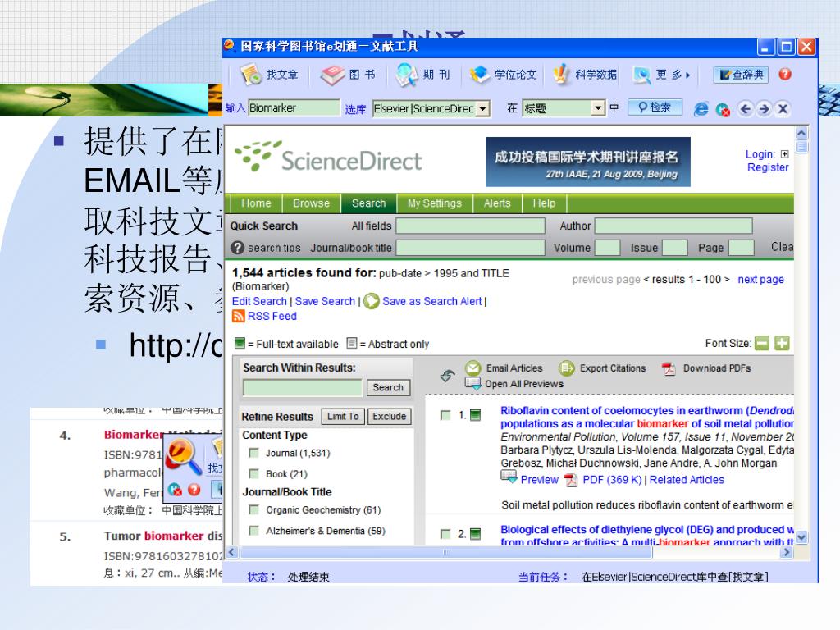Click the Download PDFs icon
Screen dimensions: 840x630
click(669, 369)
